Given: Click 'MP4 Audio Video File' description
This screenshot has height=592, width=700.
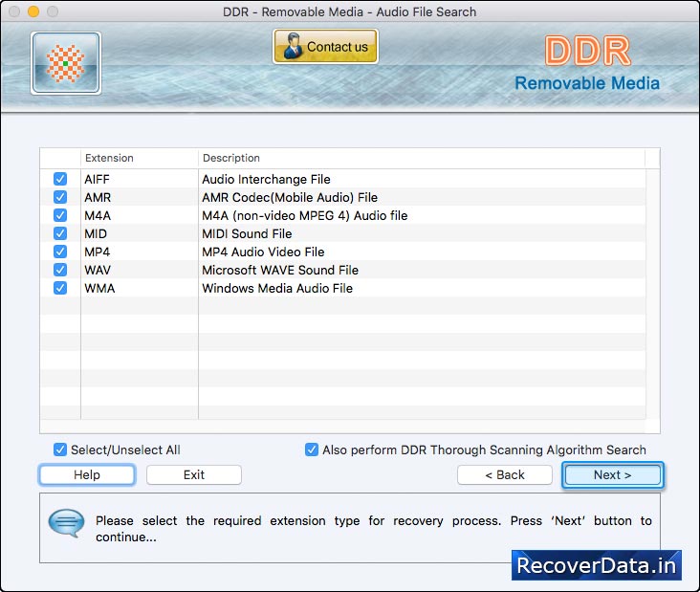Looking at the screenshot, I should [263, 252].
